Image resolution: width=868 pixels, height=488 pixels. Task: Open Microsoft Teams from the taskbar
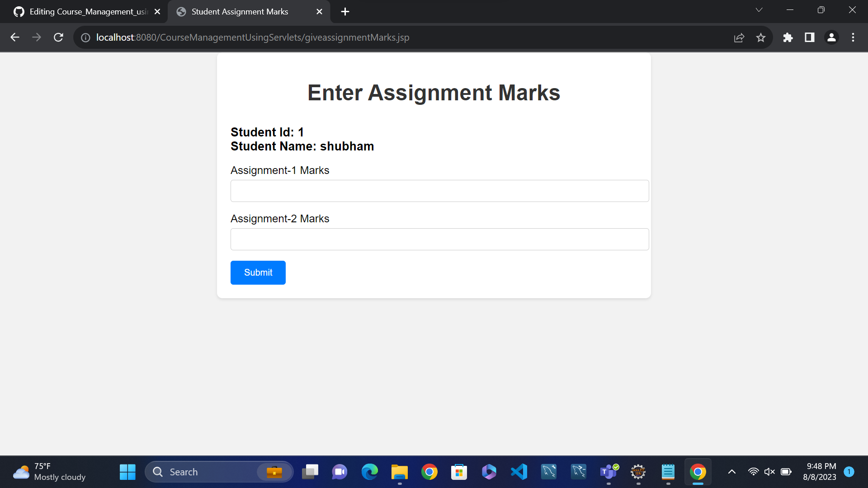pyautogui.click(x=608, y=471)
